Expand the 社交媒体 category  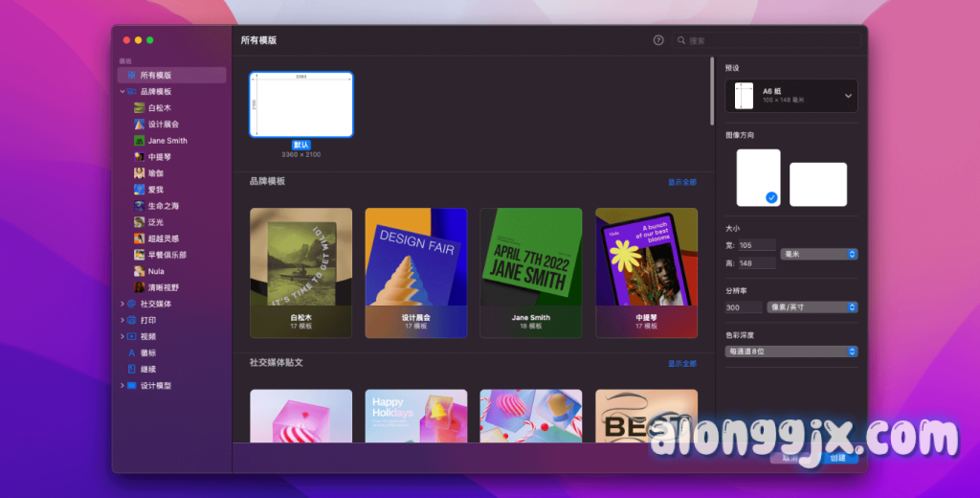[122, 304]
